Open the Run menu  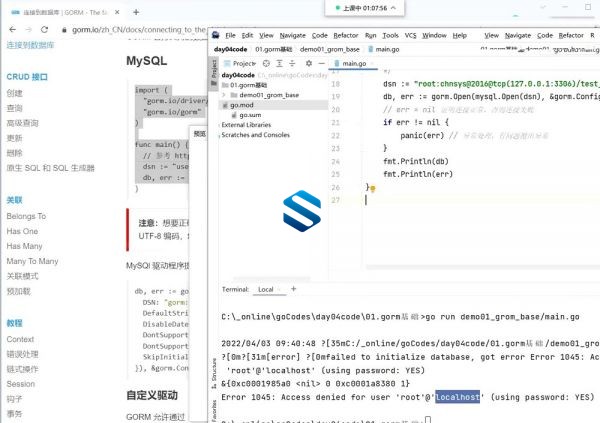pyautogui.click(x=370, y=35)
